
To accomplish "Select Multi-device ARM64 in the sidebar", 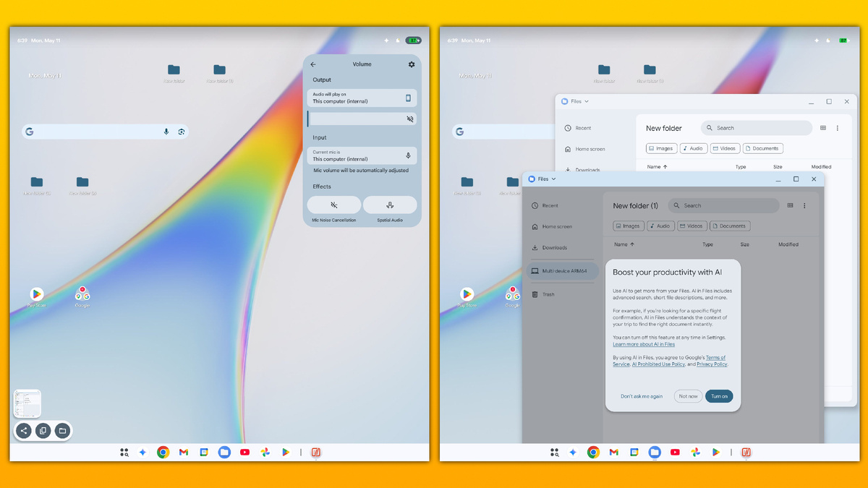I will point(562,271).
